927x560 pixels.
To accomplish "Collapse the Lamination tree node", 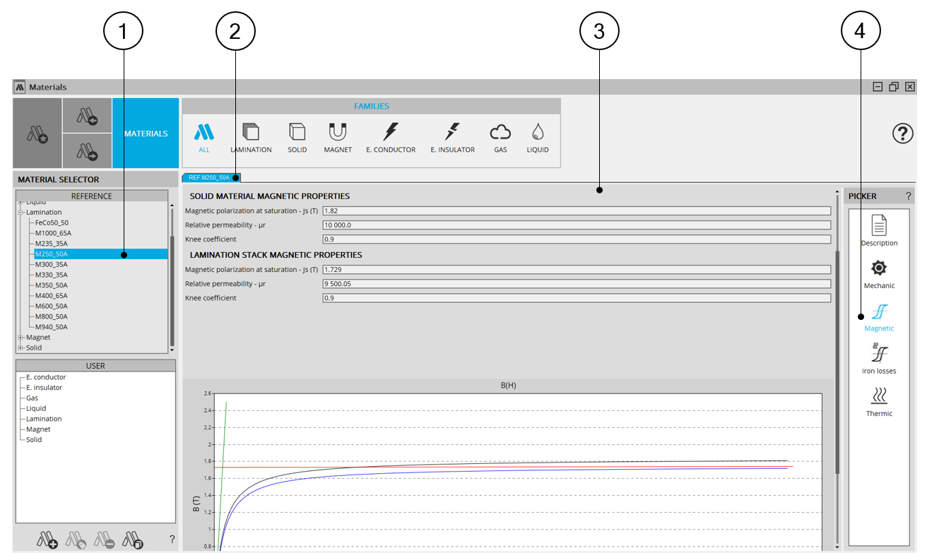I will tap(20, 213).
